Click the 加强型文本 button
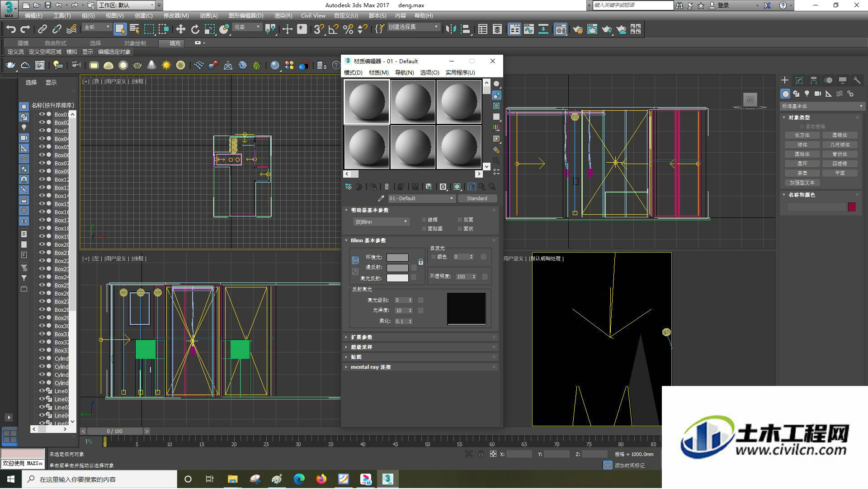The image size is (868, 489). (x=802, y=183)
